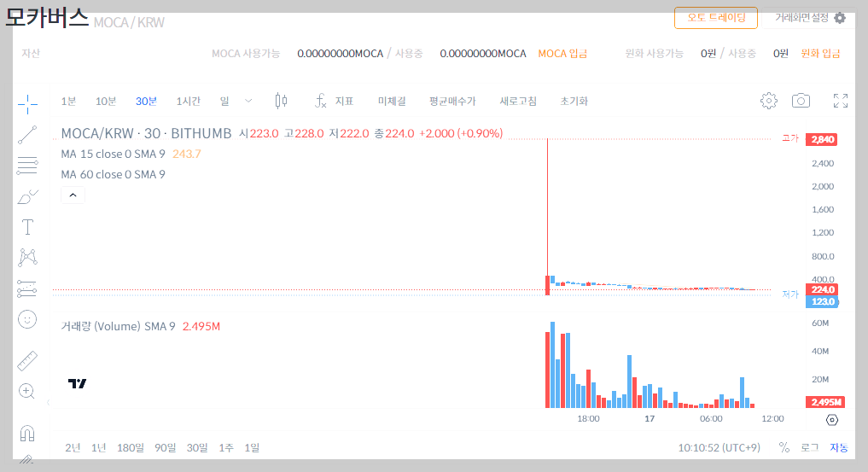Click MOCA/KRW · 30 · BITHUMB title
This screenshot has height=472, width=868.
(x=146, y=133)
